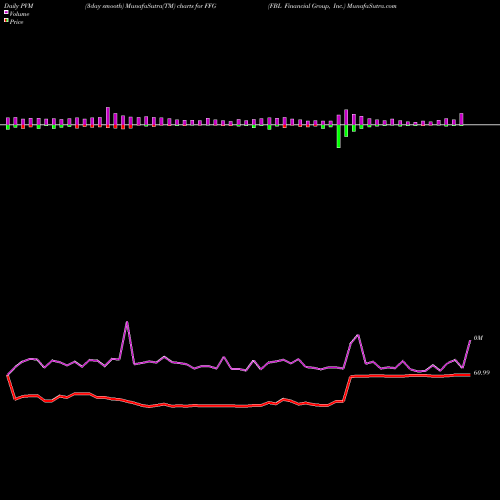Viewport: 500px width, 500px height.
Task: Click the 'Volume' legend label
Action: point(19,14)
